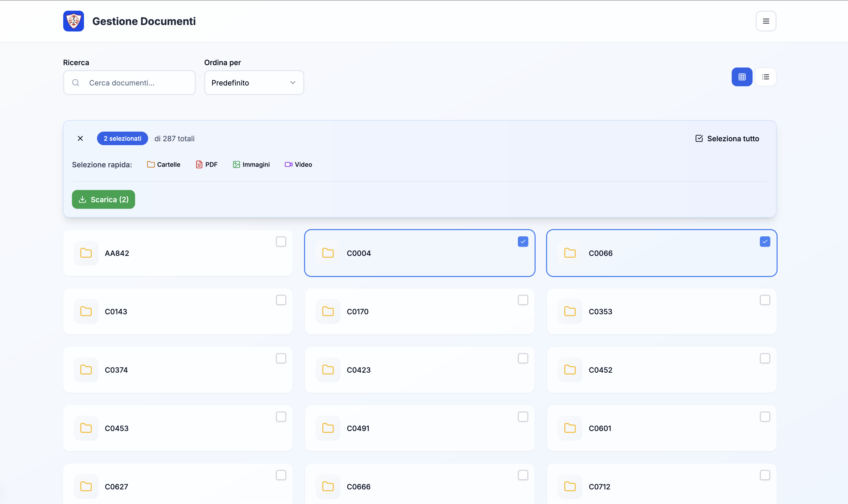848x504 pixels.
Task: Tick the checkbox for folder C0353
Action: (x=765, y=300)
